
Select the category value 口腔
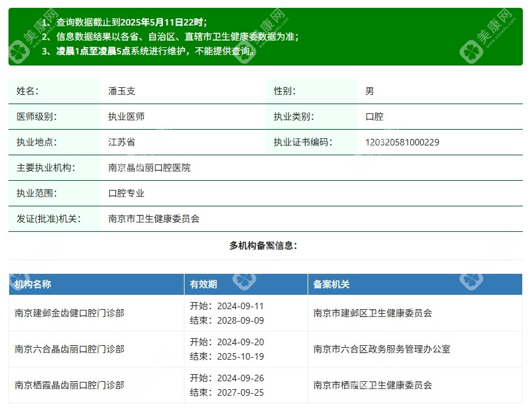(374, 117)
